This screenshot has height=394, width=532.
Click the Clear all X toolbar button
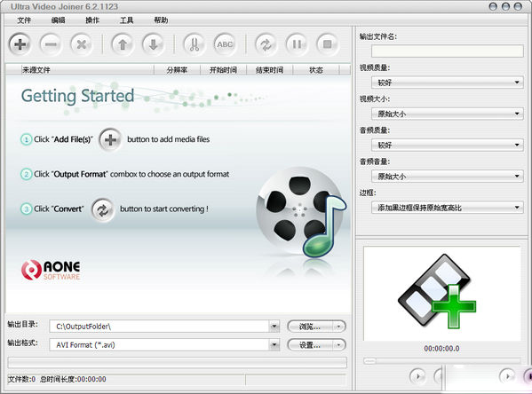[x=82, y=44]
